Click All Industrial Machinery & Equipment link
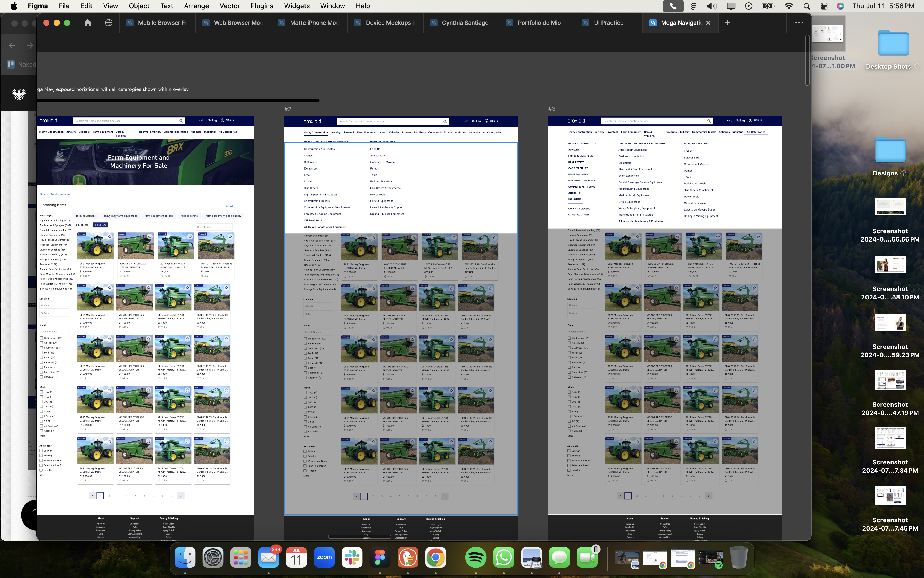Screen dimensions: 924x578 641,221
